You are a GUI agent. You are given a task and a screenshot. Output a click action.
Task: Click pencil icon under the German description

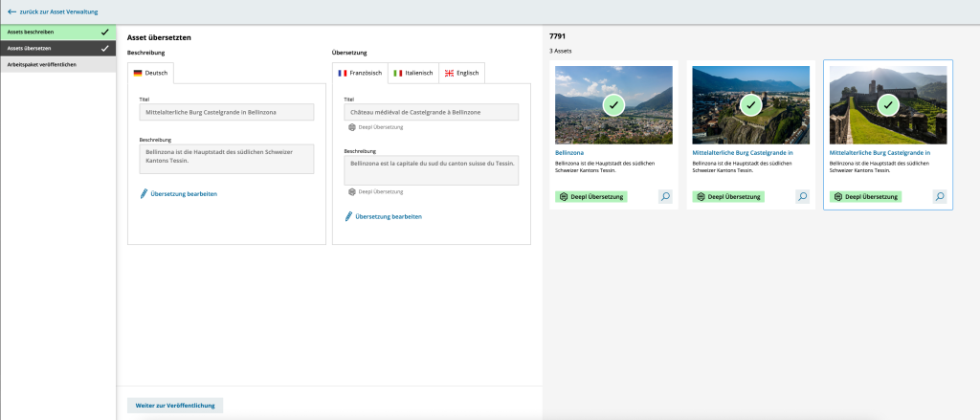coord(145,194)
